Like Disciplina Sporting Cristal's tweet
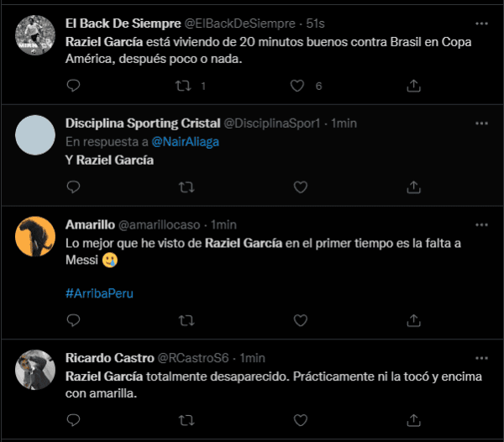Screen dimensions: 504x442 (300, 186)
